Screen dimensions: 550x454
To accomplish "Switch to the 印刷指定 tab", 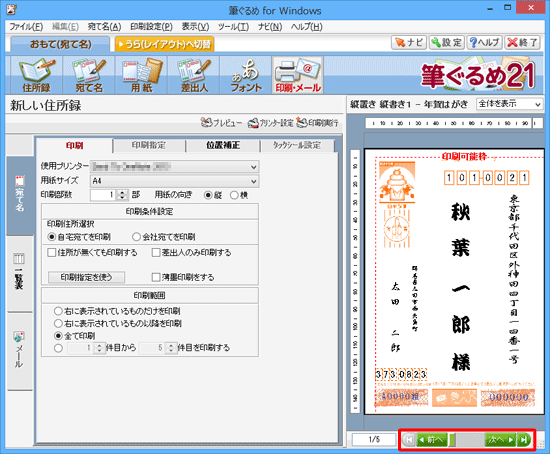I will click(x=149, y=145).
